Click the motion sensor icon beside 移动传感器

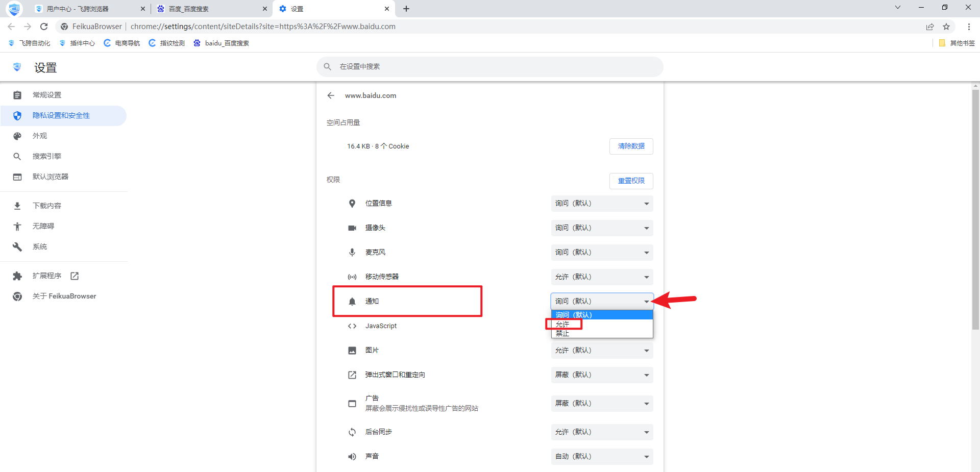[352, 277]
